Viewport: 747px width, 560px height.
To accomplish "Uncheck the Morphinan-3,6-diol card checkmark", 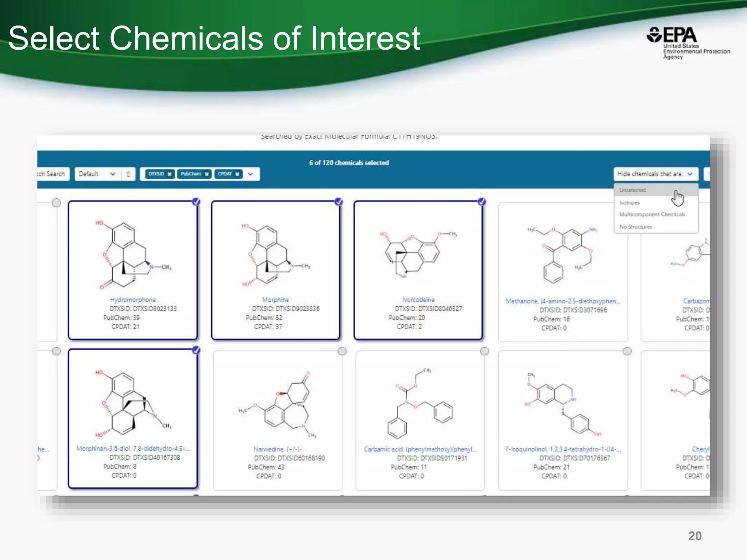I will 196,350.
